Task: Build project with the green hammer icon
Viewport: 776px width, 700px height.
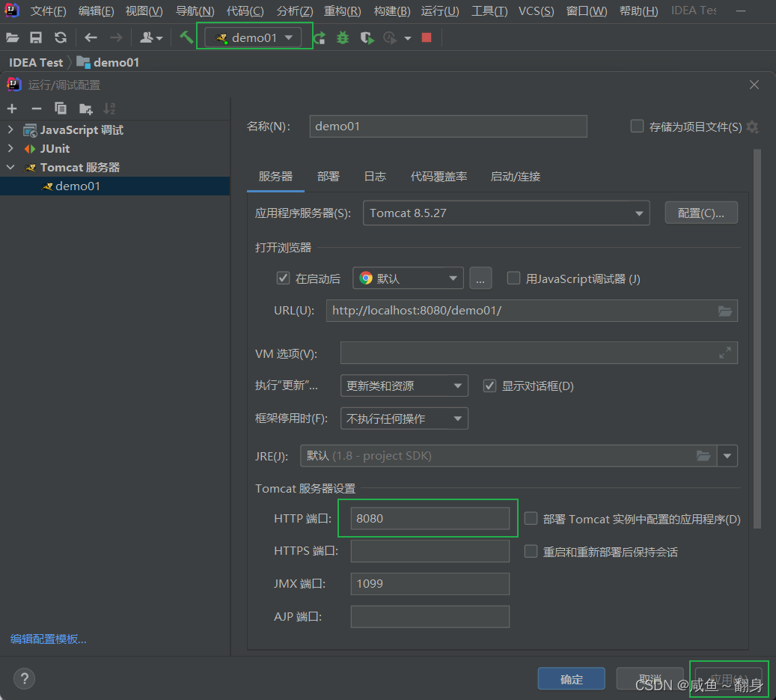Action: 186,37
